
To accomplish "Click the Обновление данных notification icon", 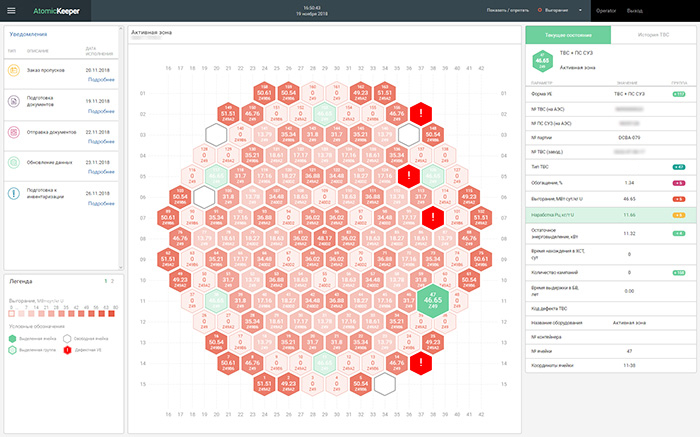I will [15, 162].
